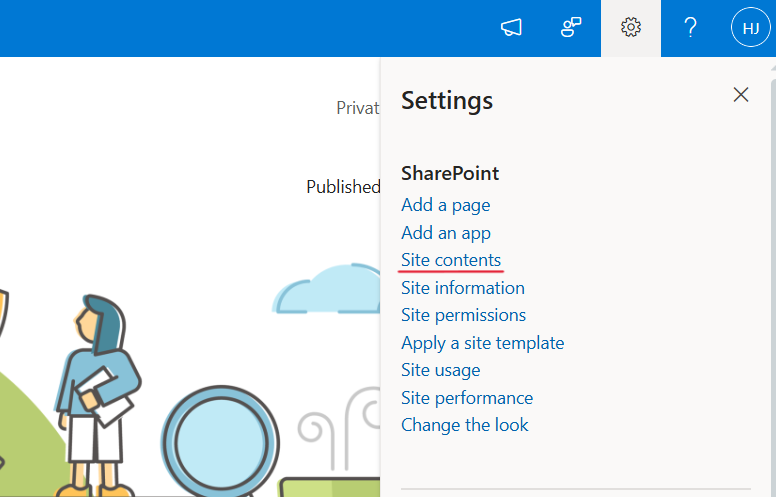Click the Settings gear icon
The image size is (776, 497).
pos(631,27)
